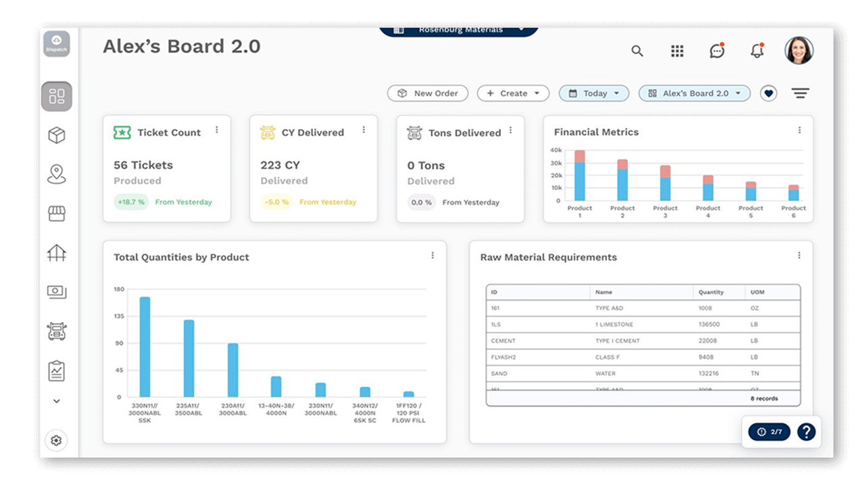
Task: Expand the Create dropdown
Action: [513, 94]
